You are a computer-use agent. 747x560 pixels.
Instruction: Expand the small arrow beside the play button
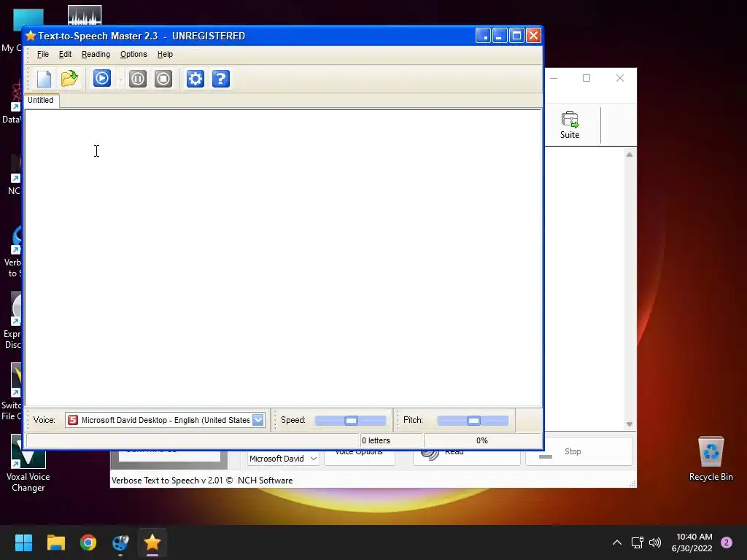pos(120,79)
